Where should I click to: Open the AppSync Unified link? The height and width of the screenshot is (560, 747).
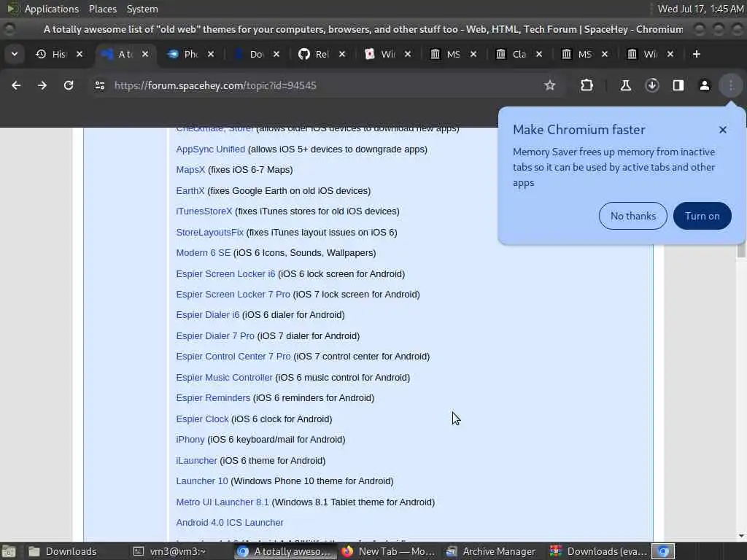pyautogui.click(x=210, y=149)
